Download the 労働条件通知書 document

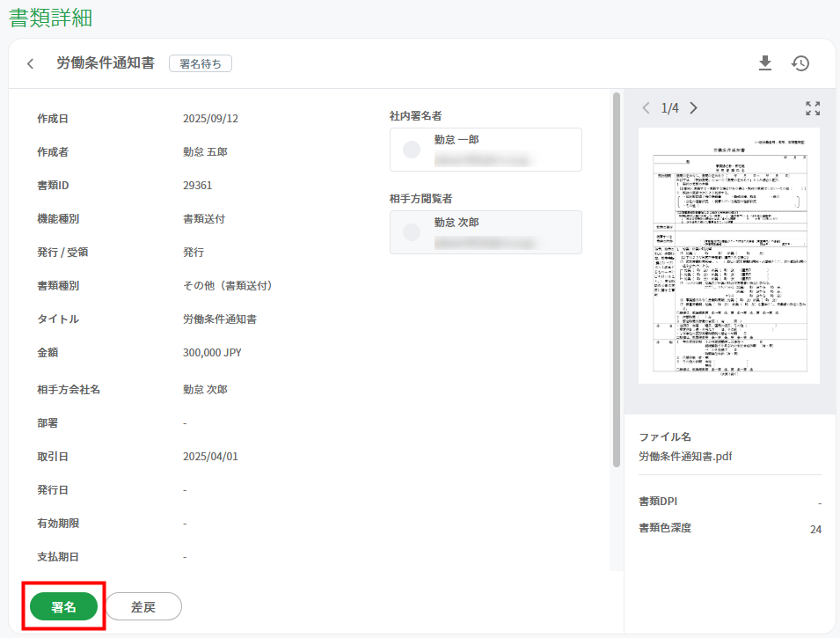point(765,62)
